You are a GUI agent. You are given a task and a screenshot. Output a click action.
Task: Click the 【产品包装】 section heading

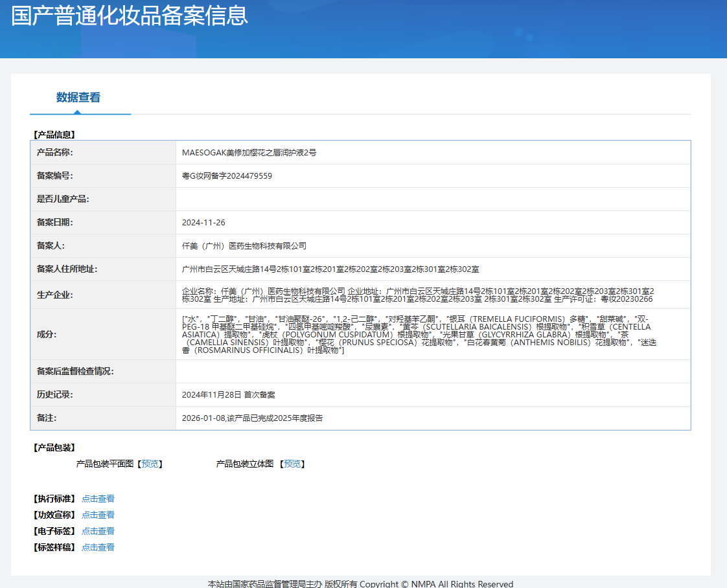54,447
